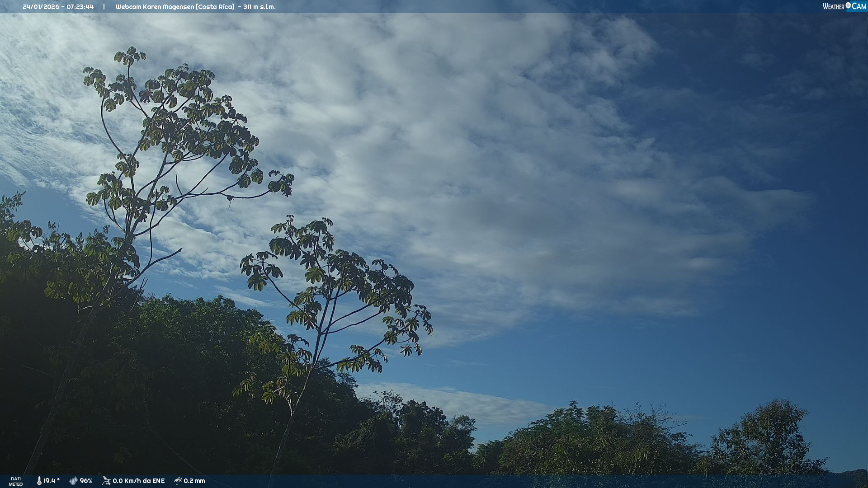Click the rain umbrella precipitation icon
The image size is (868, 488).
coord(178,481)
